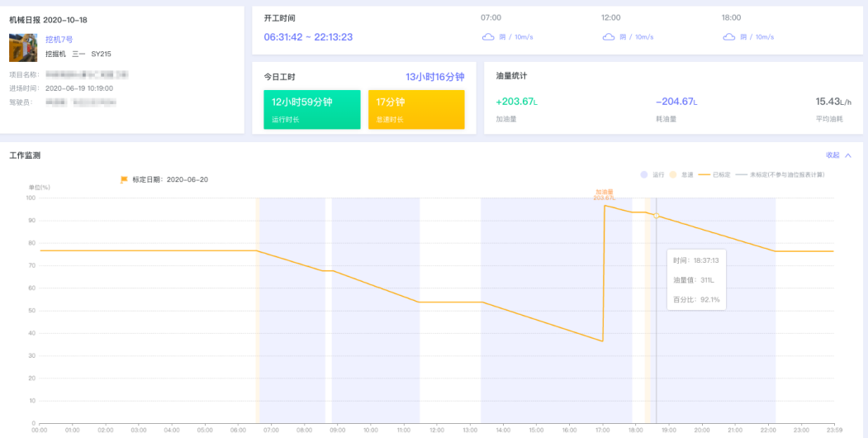Viewport: 868px width, 438px height.
Task: Collapse the panel with 收起 link
Action: coord(838,155)
